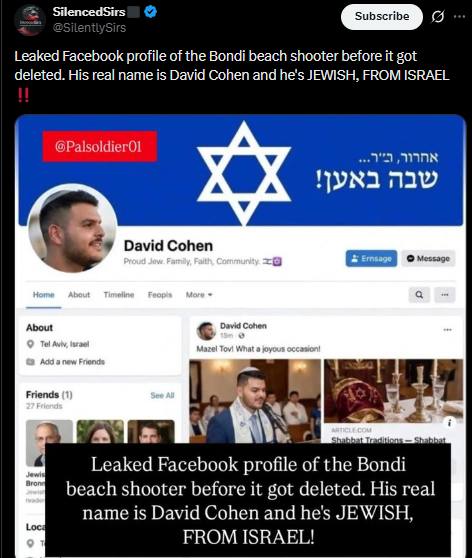Viewport: 472px width, 558px height.
Task: Open David Cohen's round profile photo
Action: 72,228
